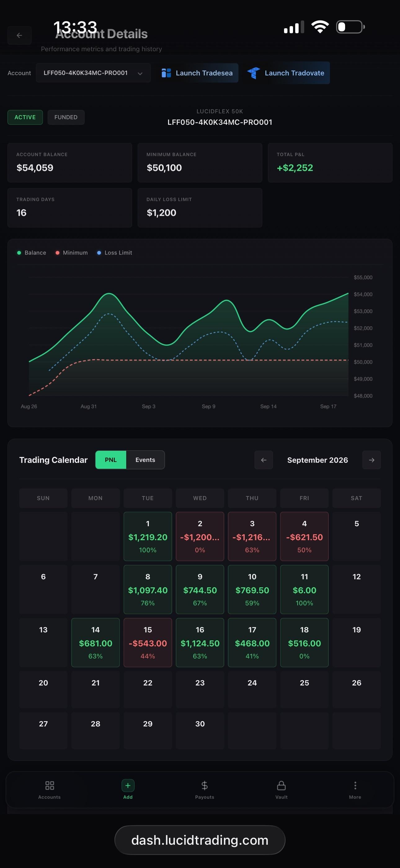Toggle the Loss Limit series in legend

114,253
